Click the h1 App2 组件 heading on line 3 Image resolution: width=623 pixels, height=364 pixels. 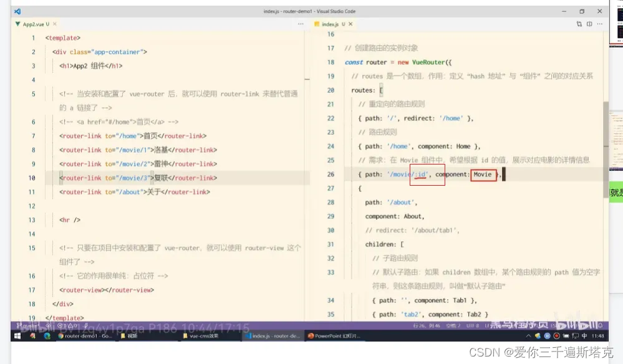click(x=90, y=66)
